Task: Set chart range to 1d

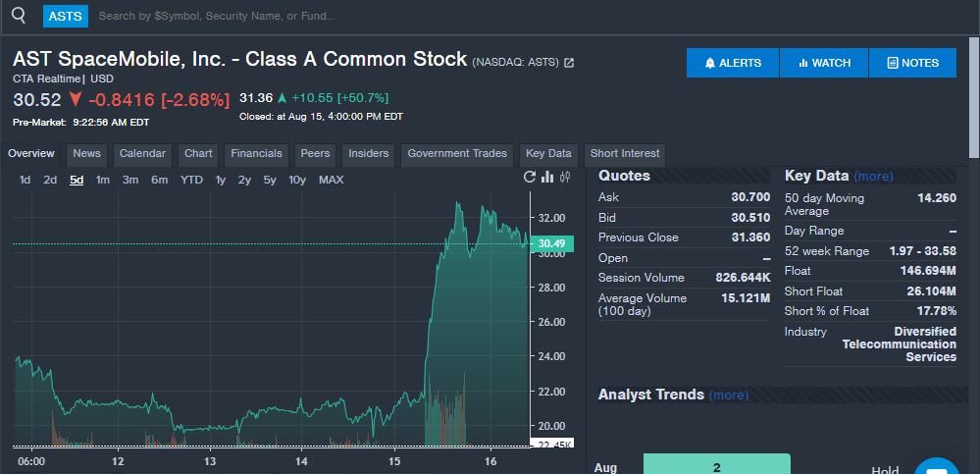Action: tap(25, 181)
